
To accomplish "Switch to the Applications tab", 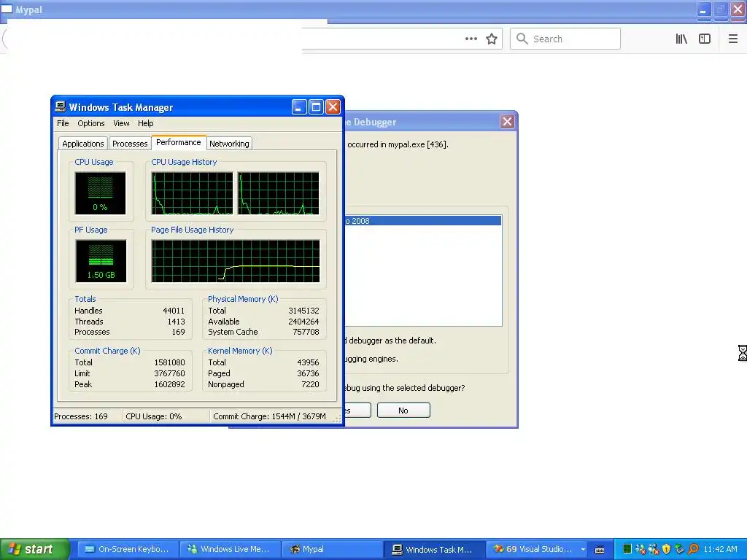I will tap(83, 144).
